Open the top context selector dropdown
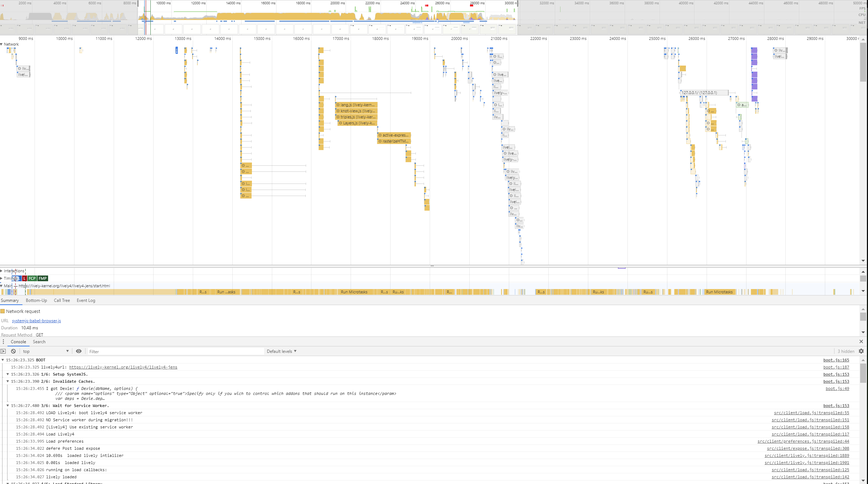This screenshot has width=868, height=484. pos(46,351)
